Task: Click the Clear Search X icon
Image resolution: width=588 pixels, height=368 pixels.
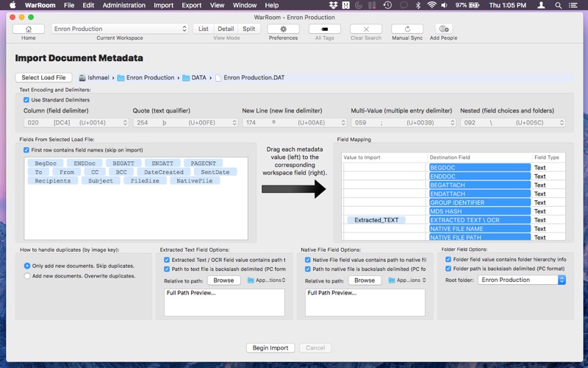Action: 365,29
